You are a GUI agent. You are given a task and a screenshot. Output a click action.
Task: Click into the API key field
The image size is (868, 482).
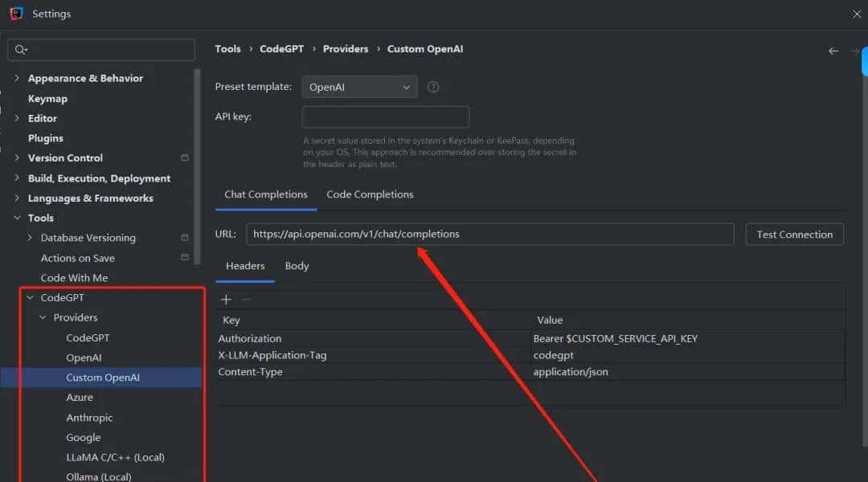pos(385,116)
